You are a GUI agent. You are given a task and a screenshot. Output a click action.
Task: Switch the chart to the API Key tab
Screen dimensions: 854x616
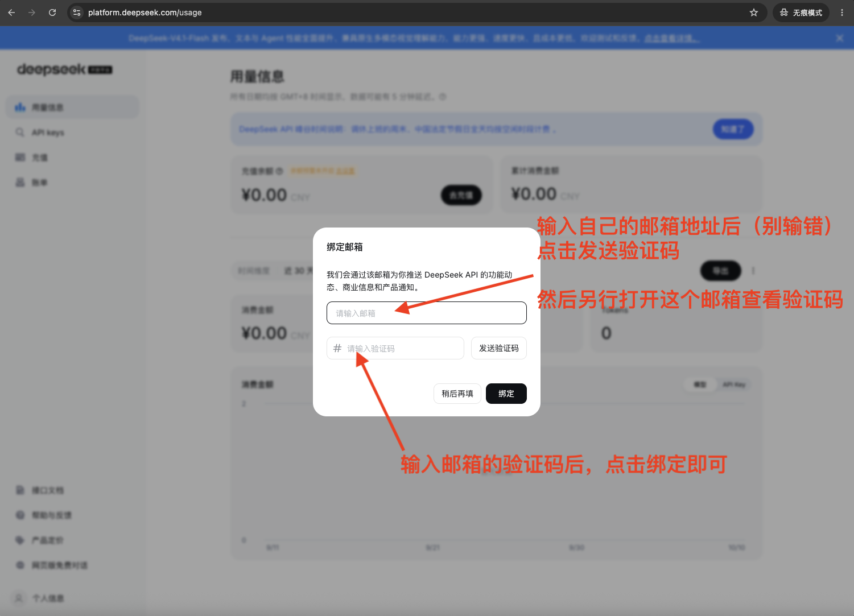(734, 385)
